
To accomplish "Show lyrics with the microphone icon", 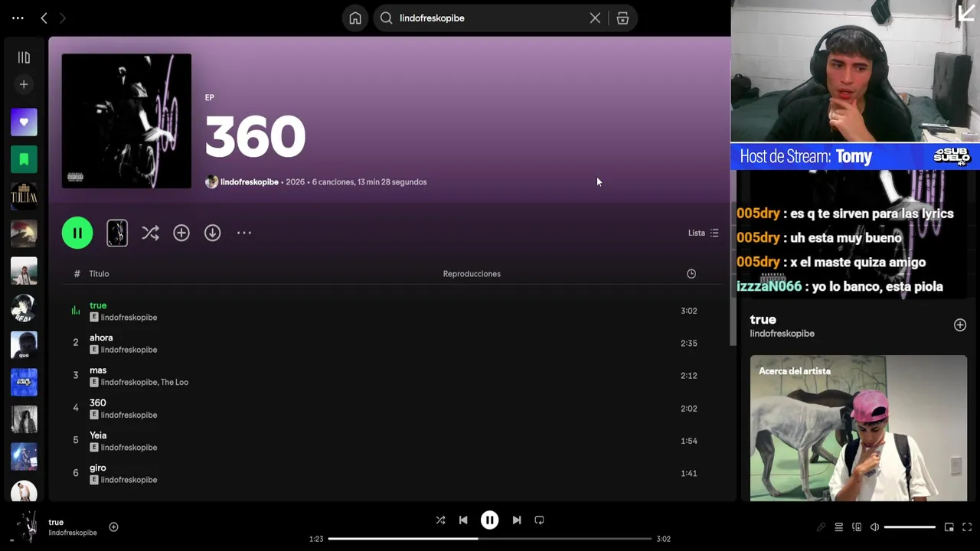I will pos(821,527).
